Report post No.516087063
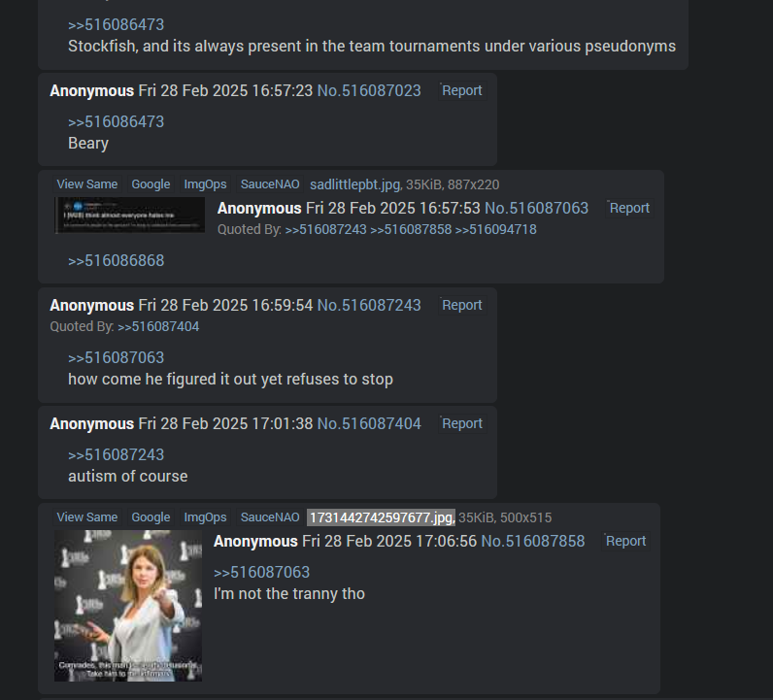This screenshot has height=700, width=773. tap(629, 208)
